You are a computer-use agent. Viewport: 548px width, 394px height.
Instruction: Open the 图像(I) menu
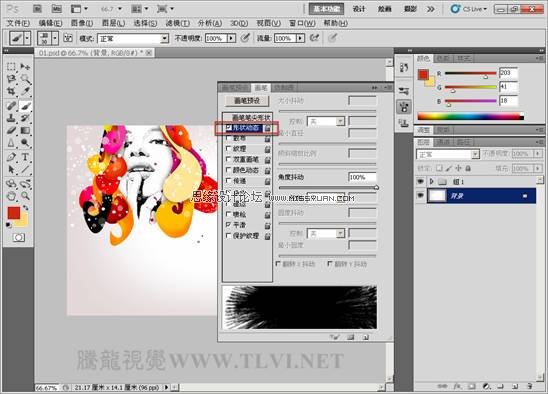click(82, 23)
